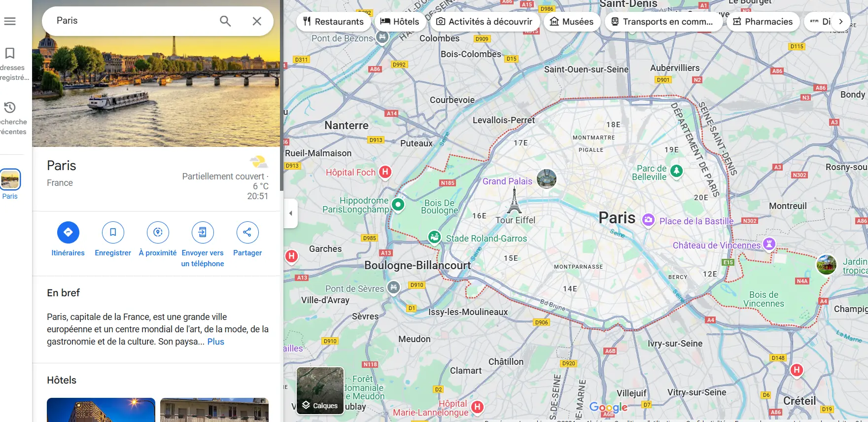Click Hôpital Marie-Lannelongue marker
This screenshot has height=422, width=868.
477,407
